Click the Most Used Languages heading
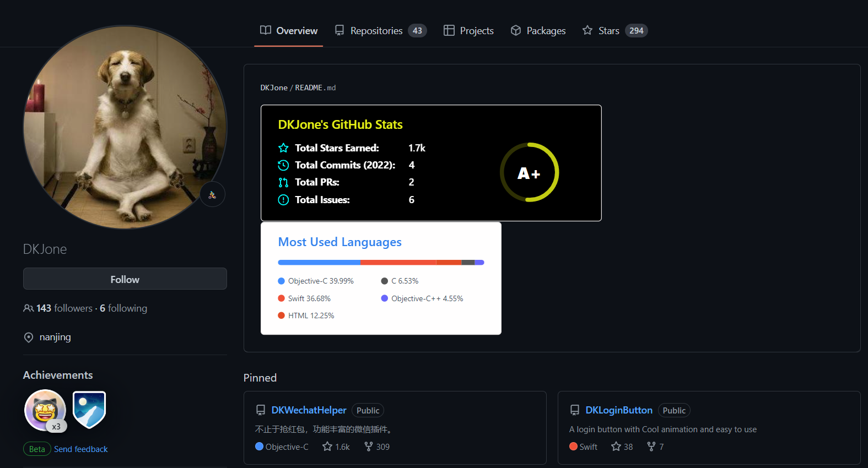This screenshot has height=468, width=868. pyautogui.click(x=340, y=242)
